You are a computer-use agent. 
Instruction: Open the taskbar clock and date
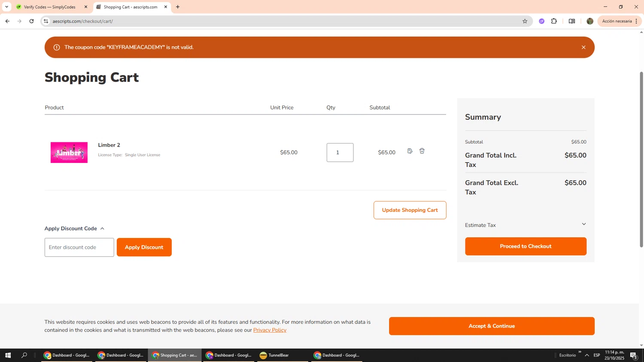tap(615, 355)
